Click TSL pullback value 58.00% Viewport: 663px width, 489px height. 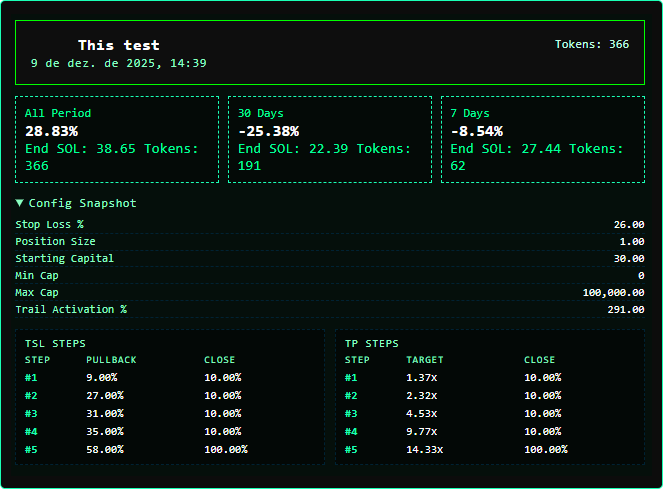(105, 449)
